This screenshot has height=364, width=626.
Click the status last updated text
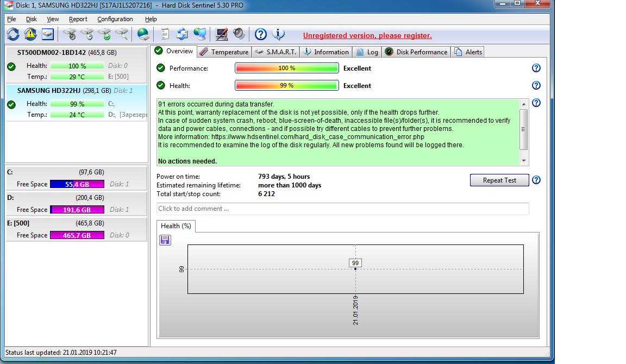tap(61, 353)
